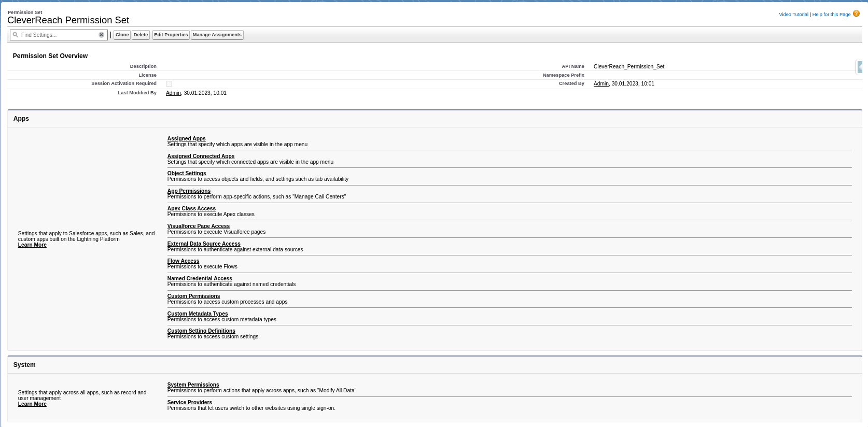868x427 pixels.
Task: Open Admin link in Created By
Action: pyautogui.click(x=601, y=84)
